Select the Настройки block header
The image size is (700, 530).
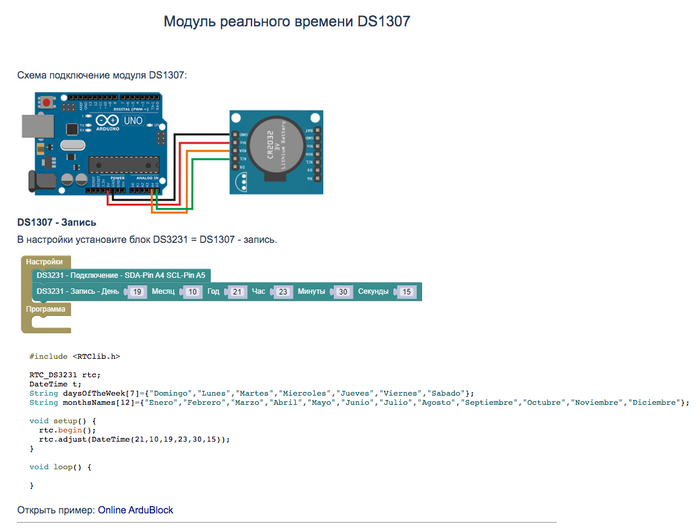click(44, 261)
